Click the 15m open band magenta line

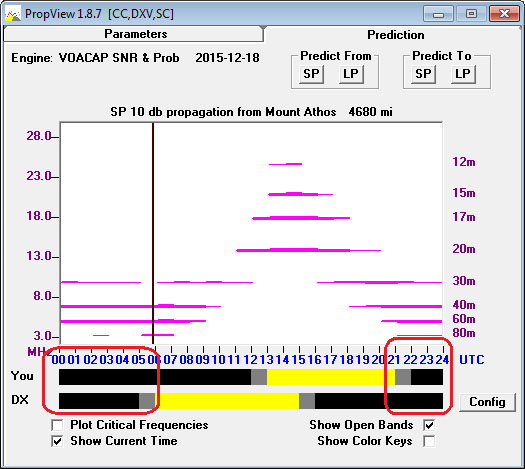pos(300,194)
